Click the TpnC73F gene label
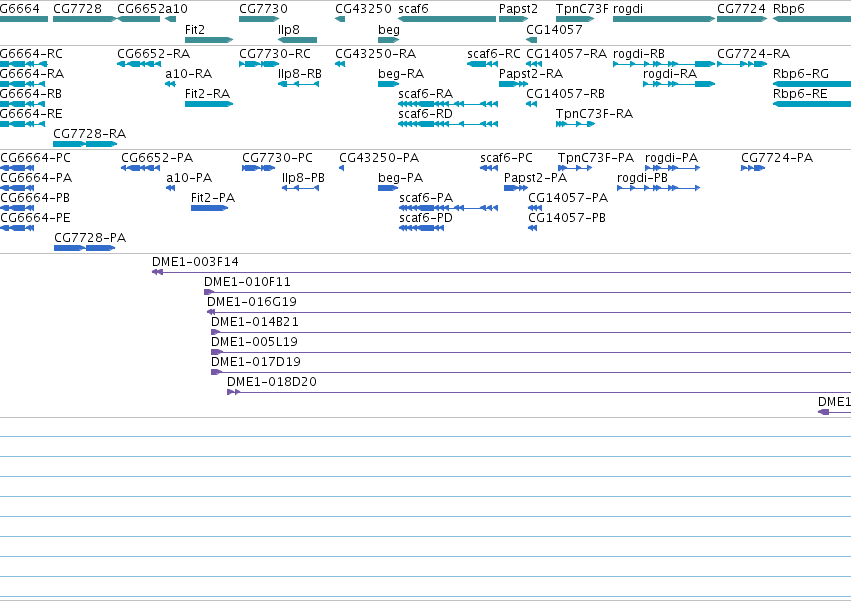 point(582,9)
